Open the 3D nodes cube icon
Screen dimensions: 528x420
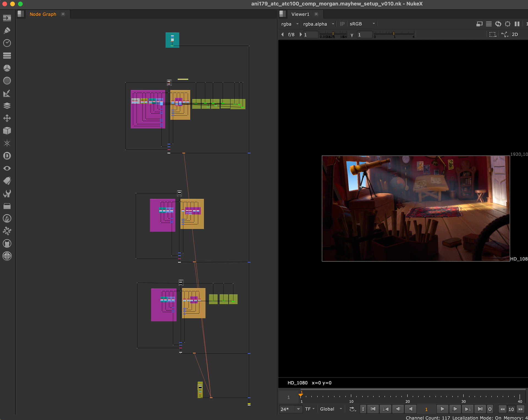pos(7,131)
